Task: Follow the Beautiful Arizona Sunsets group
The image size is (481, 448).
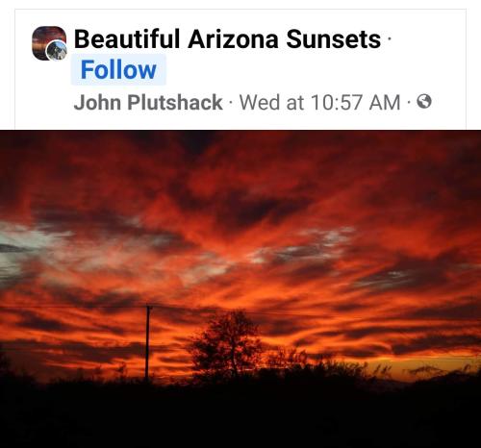Action: click(x=118, y=70)
